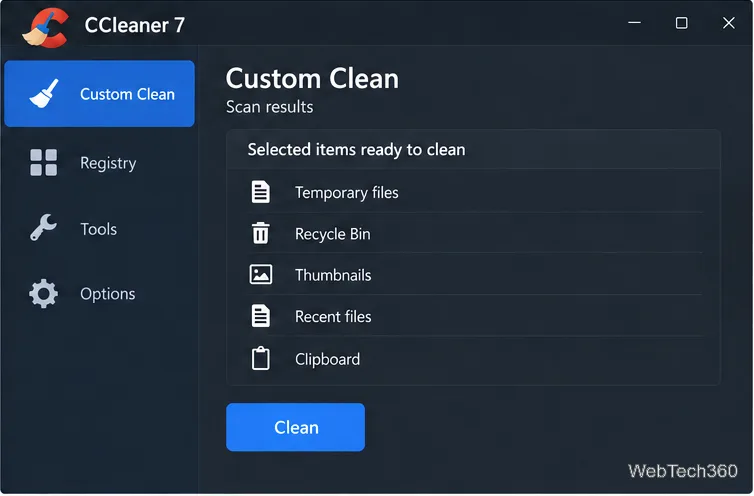
Task: Click the Selected items ready to clean header
Action: (356, 150)
